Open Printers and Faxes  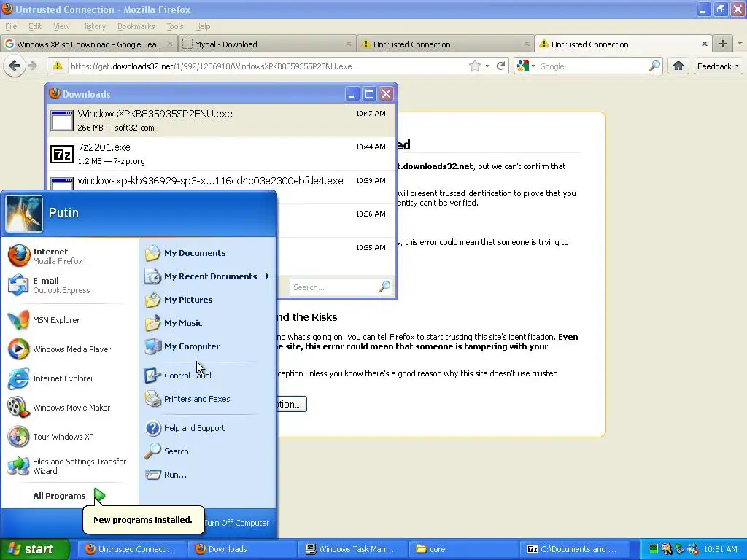click(x=208, y=399)
